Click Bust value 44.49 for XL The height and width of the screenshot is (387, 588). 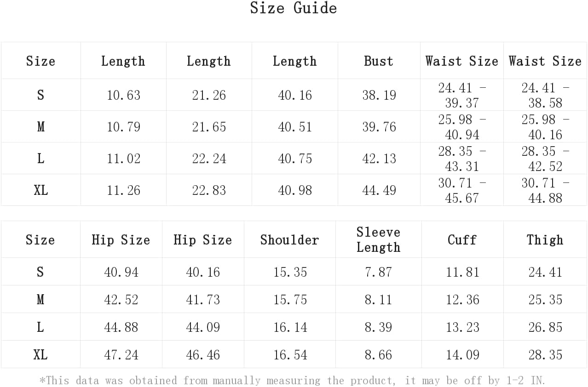coord(379,190)
